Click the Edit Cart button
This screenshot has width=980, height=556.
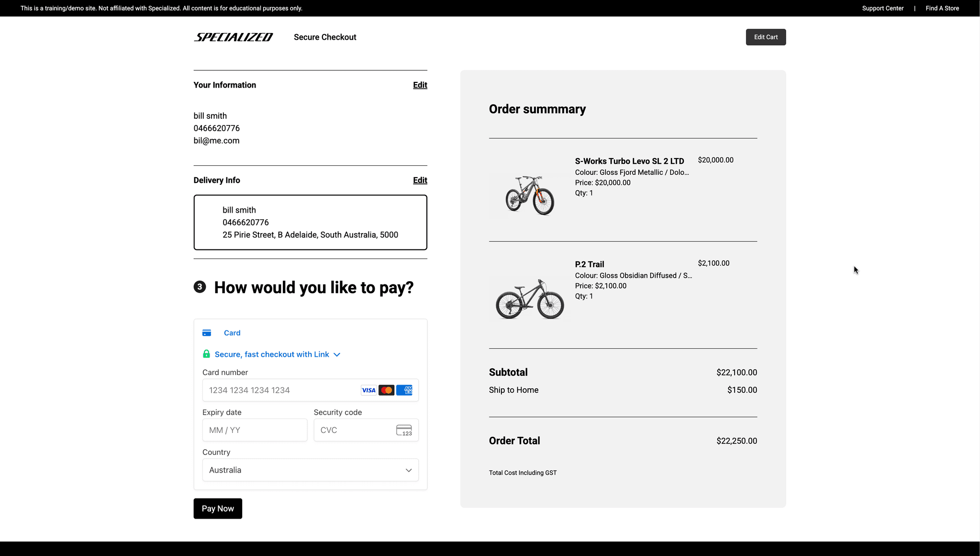point(766,37)
